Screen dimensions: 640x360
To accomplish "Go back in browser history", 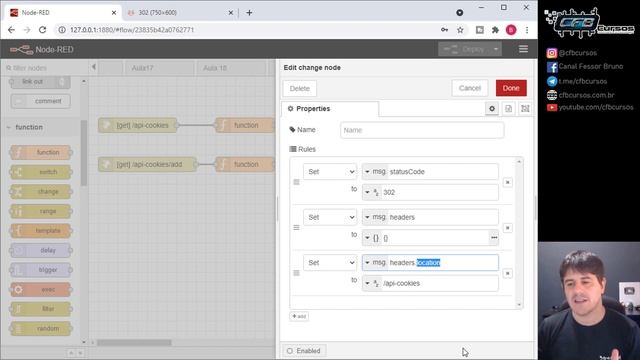I will 11,30.
